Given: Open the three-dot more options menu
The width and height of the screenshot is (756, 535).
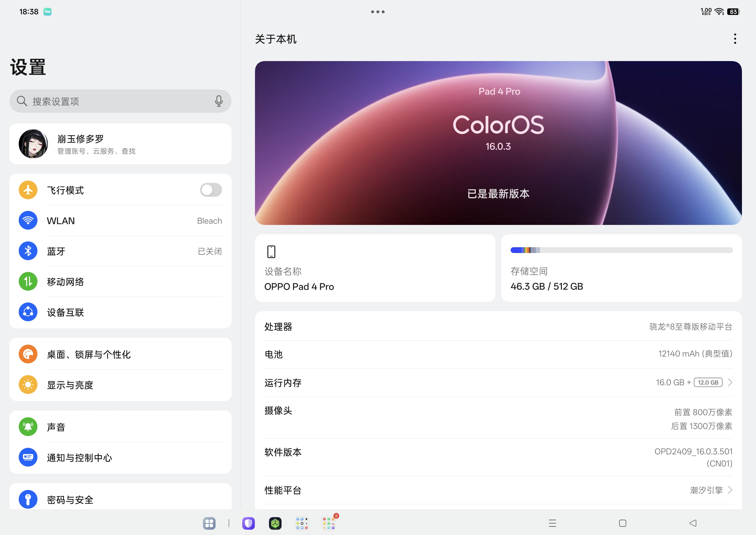Looking at the screenshot, I should [735, 39].
